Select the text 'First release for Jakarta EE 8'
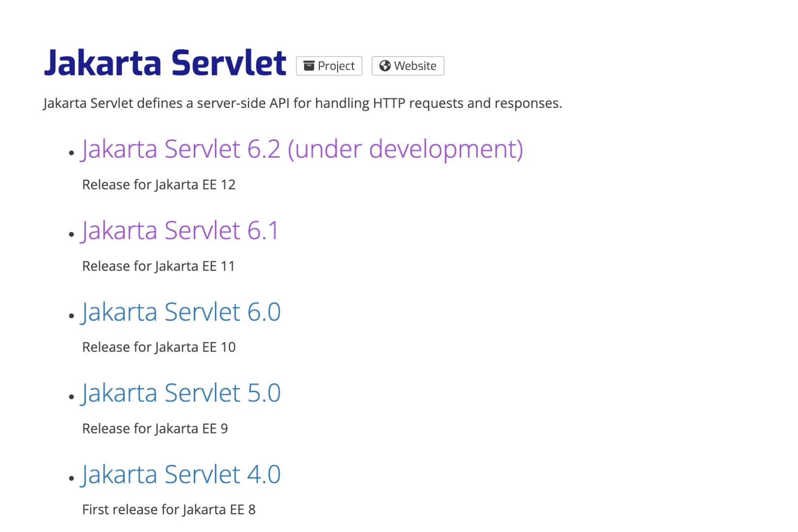This screenshot has height=532, width=798. pyautogui.click(x=169, y=509)
